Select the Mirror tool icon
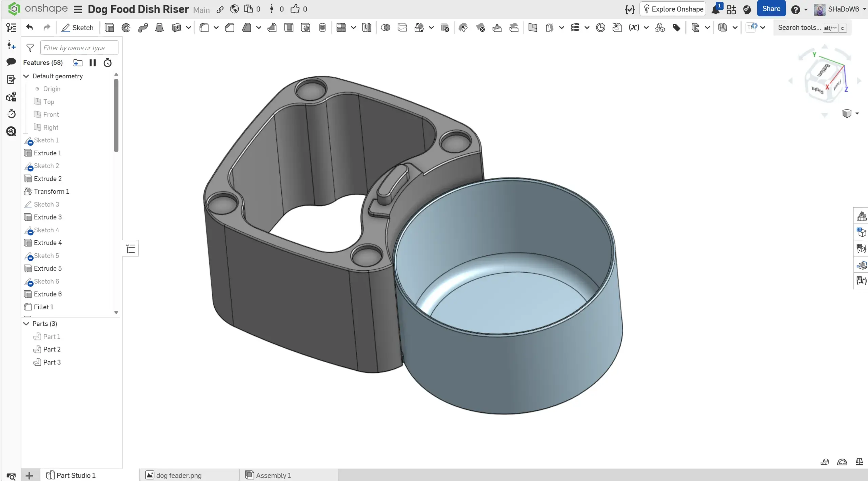This screenshot has width=868, height=481. pyautogui.click(x=367, y=27)
